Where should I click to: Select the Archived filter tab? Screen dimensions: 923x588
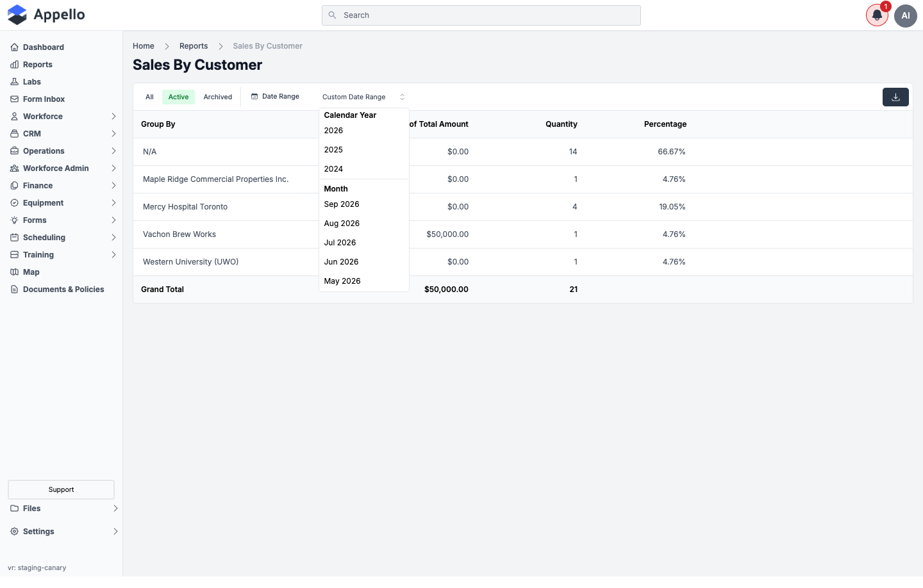(x=218, y=97)
